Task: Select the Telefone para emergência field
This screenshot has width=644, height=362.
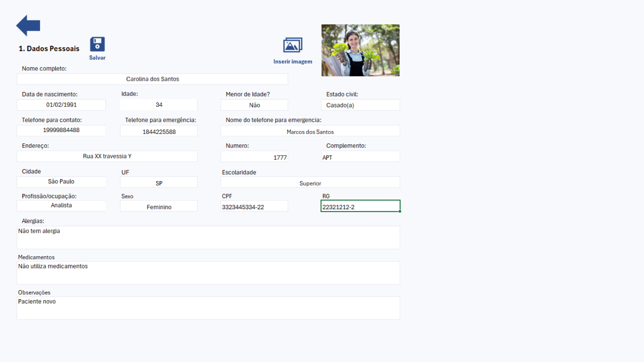Action: click(159, 131)
